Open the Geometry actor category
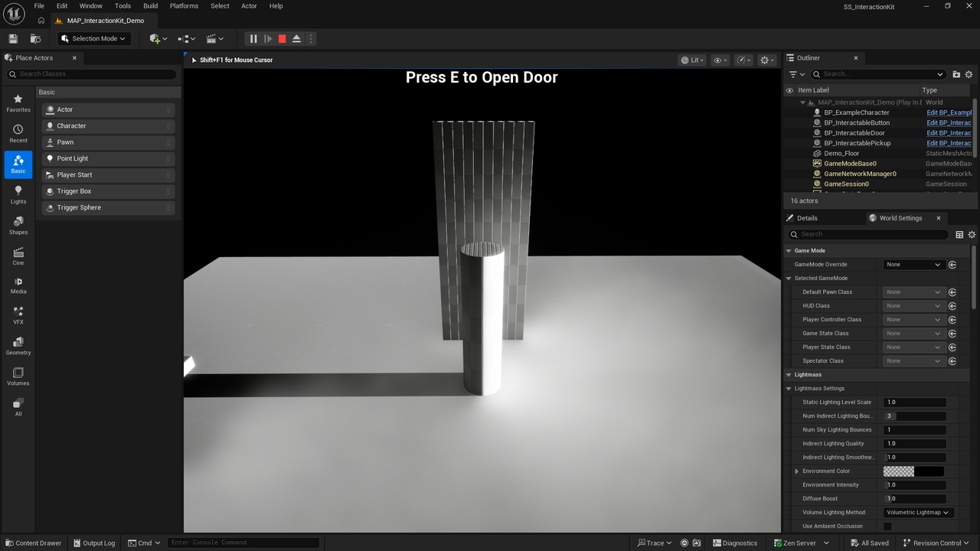 [x=18, y=346]
